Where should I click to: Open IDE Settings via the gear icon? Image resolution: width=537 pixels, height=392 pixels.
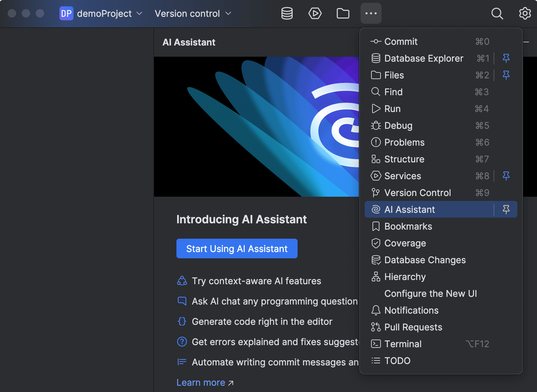(x=525, y=13)
